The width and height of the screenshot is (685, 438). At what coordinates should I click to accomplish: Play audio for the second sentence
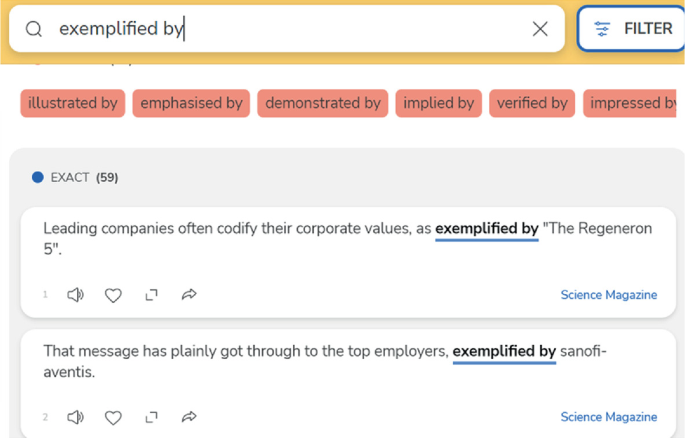tap(75, 417)
